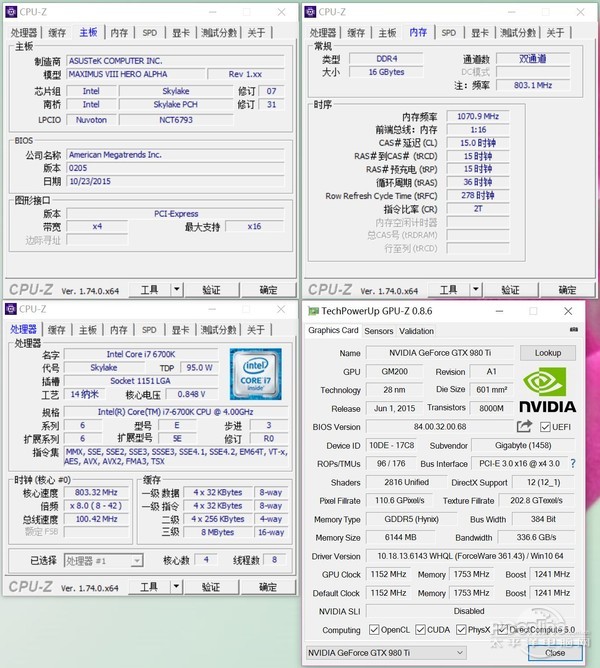The image size is (600, 668).
Task: Click the BIOS export share icon in GPU-Z
Action: (x=525, y=427)
